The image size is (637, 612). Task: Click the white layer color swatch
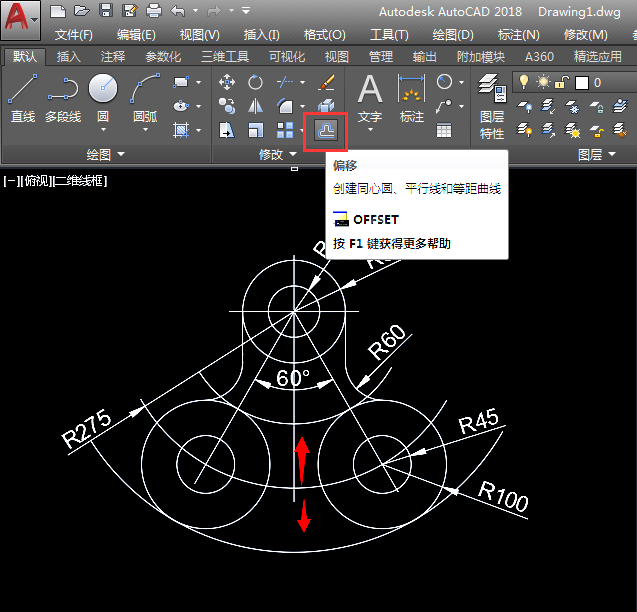[x=580, y=81]
